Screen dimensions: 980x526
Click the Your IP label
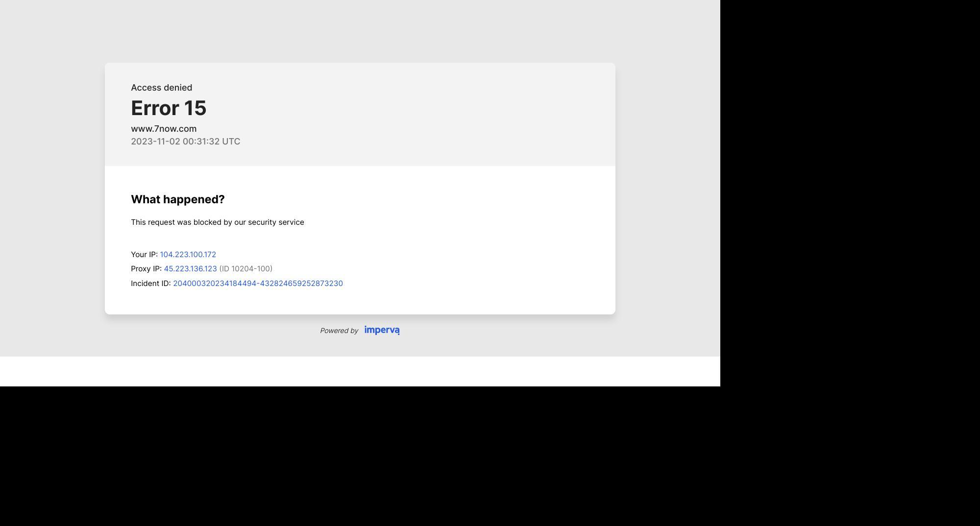click(144, 254)
